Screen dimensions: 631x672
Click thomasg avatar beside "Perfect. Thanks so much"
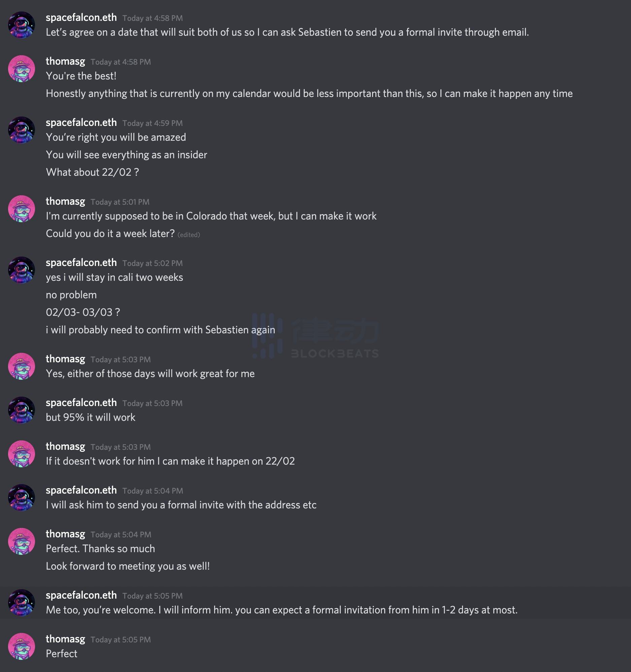(x=21, y=541)
